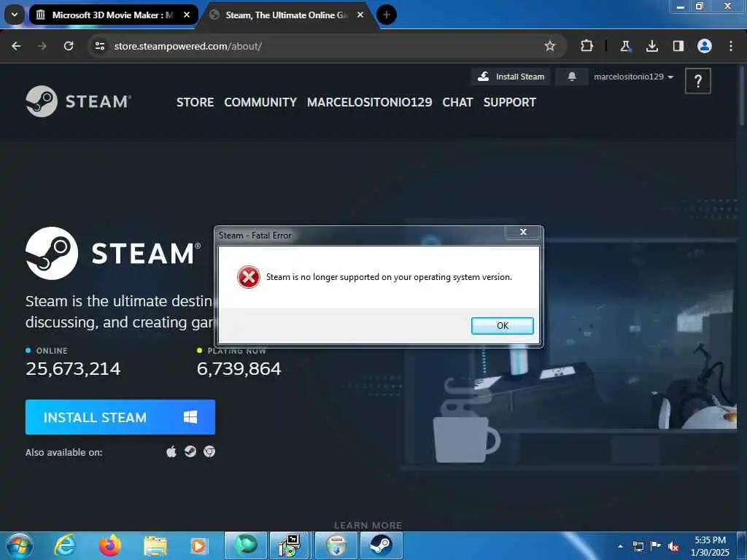Choose the Apple macOS download icon
747x560 pixels.
click(x=171, y=451)
